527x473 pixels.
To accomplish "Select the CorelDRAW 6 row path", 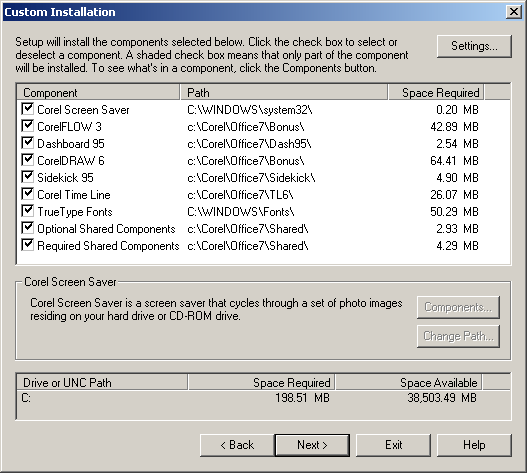I will tap(246, 161).
